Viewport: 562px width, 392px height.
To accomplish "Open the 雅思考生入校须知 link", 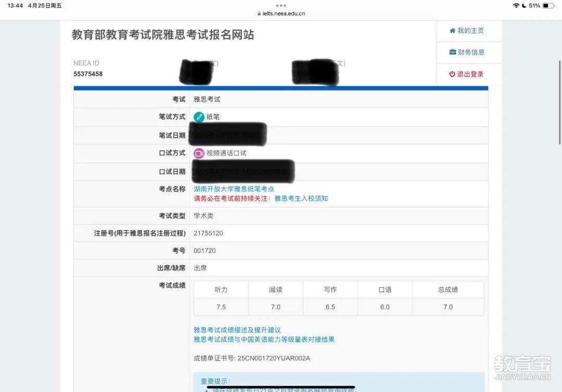I will point(301,198).
